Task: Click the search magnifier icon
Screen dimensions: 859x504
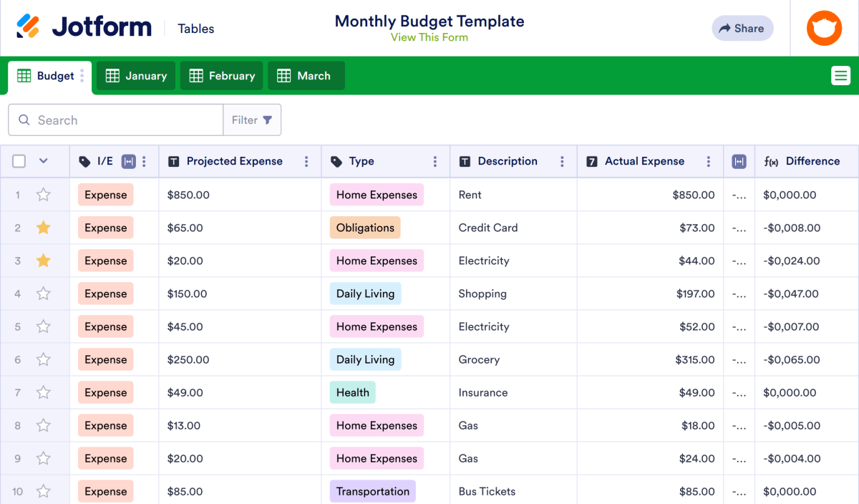Action: (x=24, y=120)
